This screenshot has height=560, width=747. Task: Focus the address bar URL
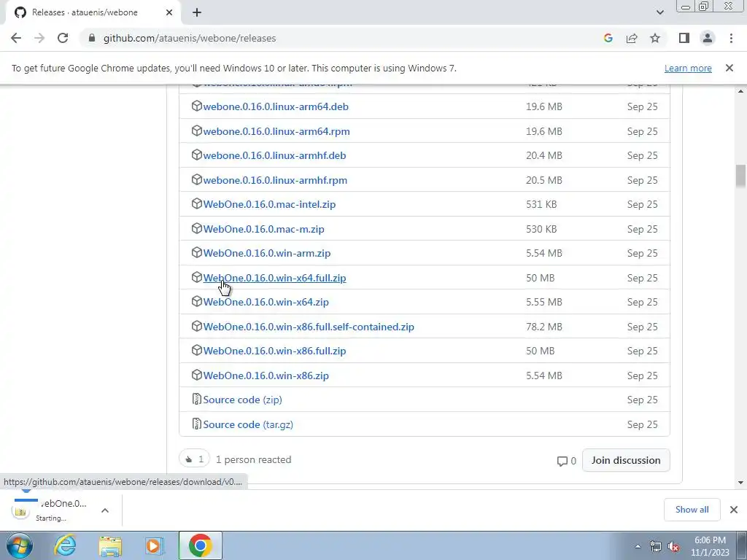tap(190, 38)
